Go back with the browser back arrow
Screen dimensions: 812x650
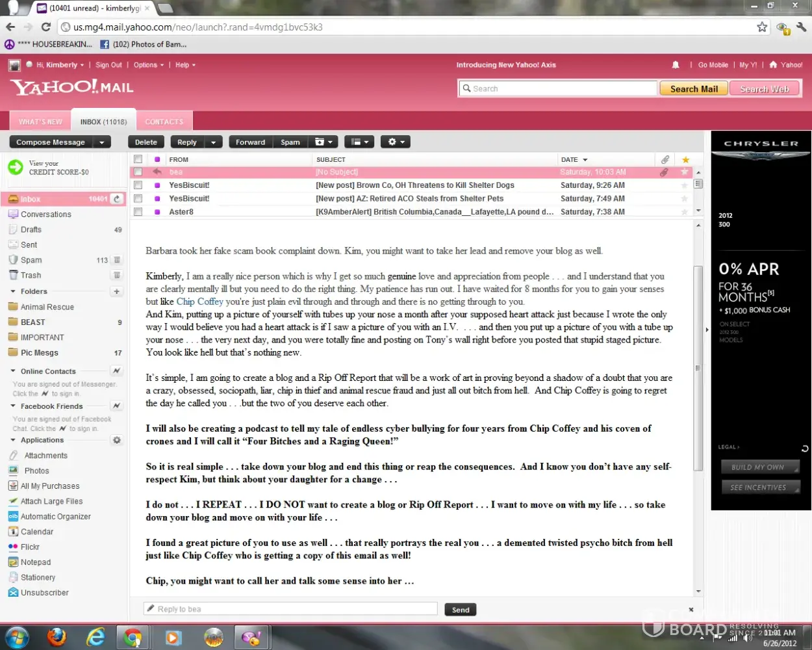10,27
